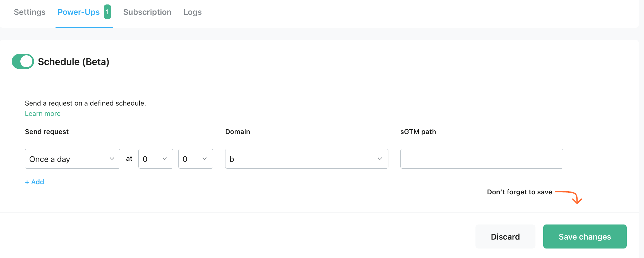Click the chevron arrow in minute selector
Image resolution: width=644 pixels, height=258 pixels.
205,159
